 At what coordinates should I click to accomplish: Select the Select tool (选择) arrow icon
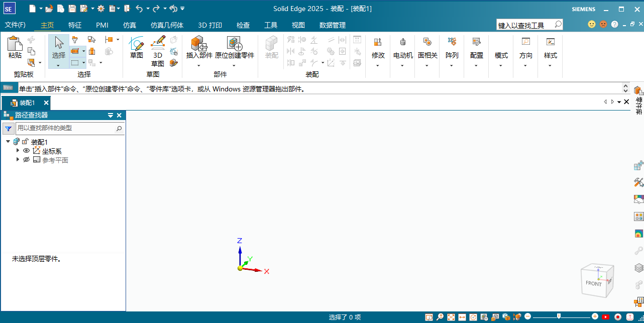tap(59, 43)
